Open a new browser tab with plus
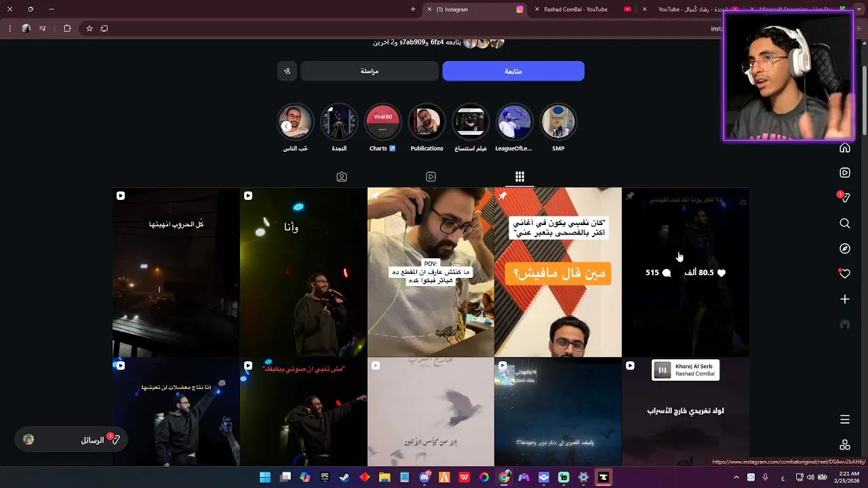868x488 pixels. (x=413, y=9)
